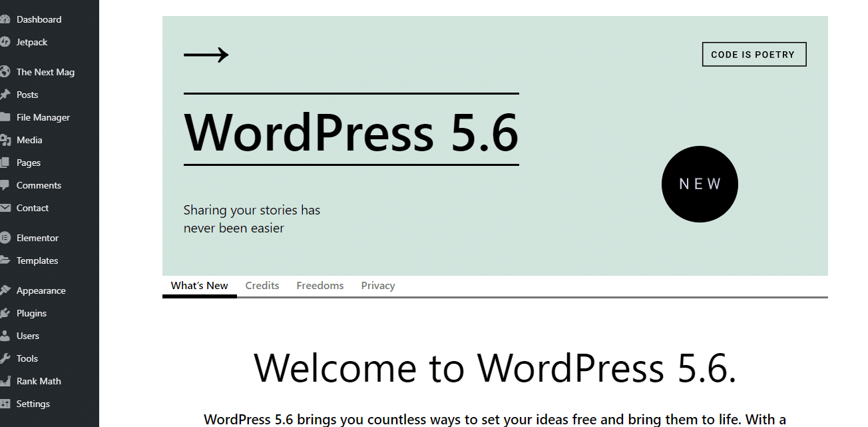This screenshot has height=427, width=868.
Task: View Comments via the speech bubble icon
Action: pos(39,185)
